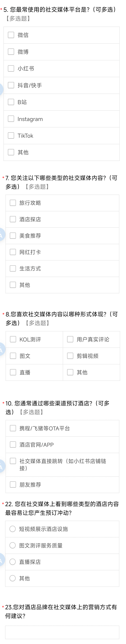The height and width of the screenshot is (644, 126).
Task: Tick the 抖音/快手 checkbox
Action: 11,85
